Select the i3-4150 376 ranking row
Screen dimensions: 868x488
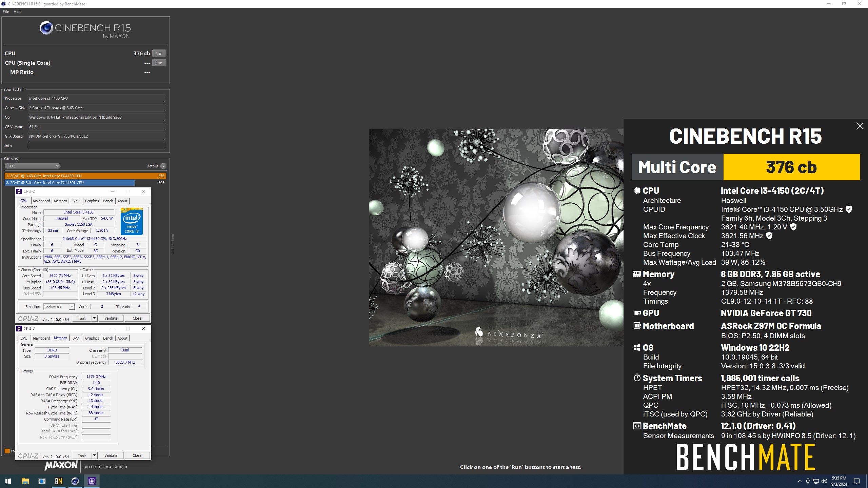click(85, 176)
